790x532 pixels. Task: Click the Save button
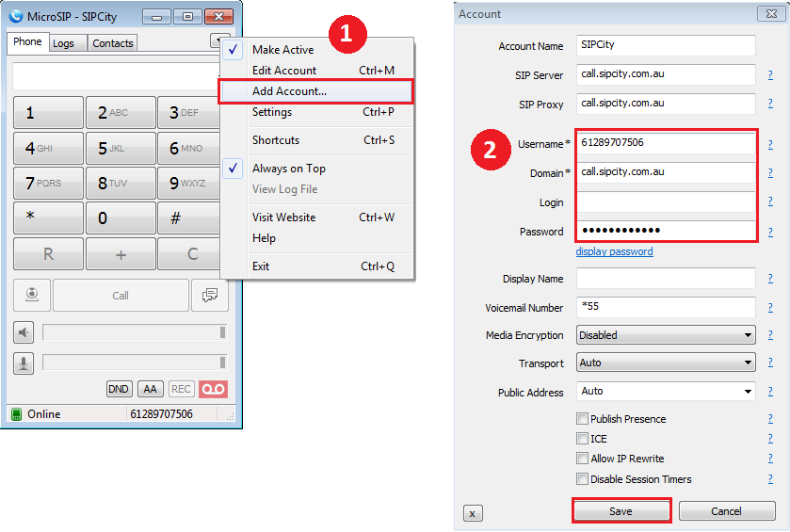(621, 511)
